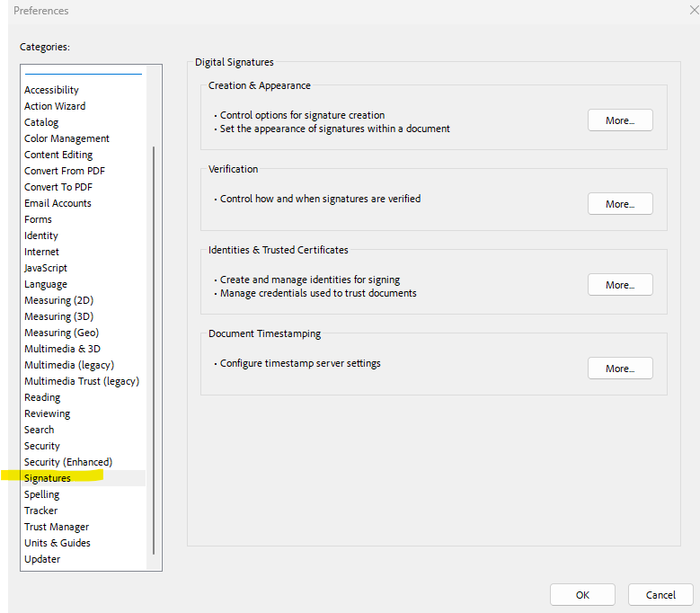
Task: Select JavaScript category
Action: (46, 268)
